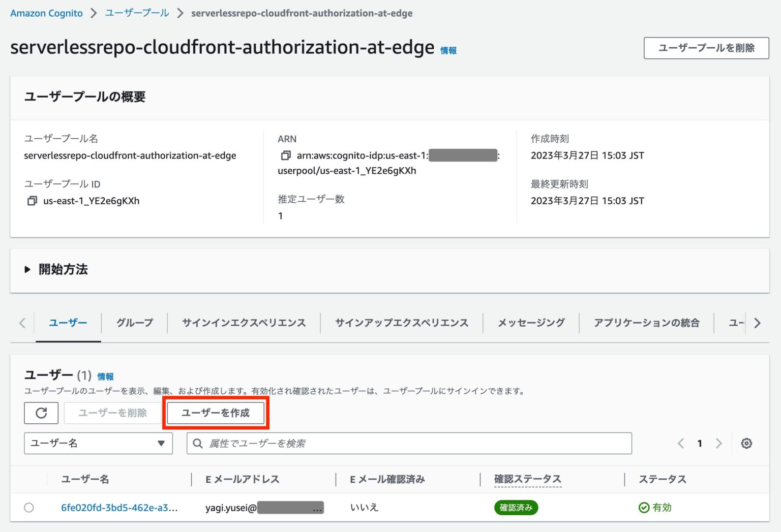This screenshot has width=781, height=532.
Task: Click the 属性でユーザーを検索 search field
Action: pyautogui.click(x=409, y=443)
